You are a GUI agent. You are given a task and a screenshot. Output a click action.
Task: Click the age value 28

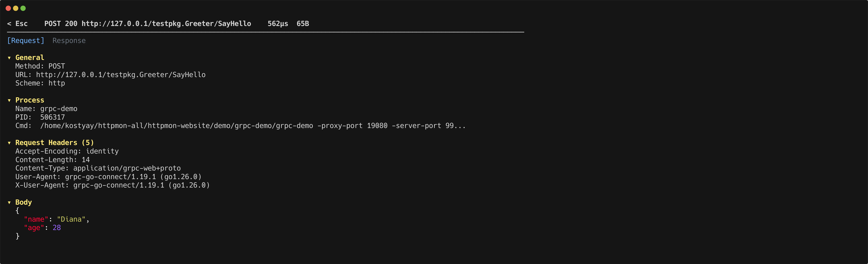tap(57, 228)
